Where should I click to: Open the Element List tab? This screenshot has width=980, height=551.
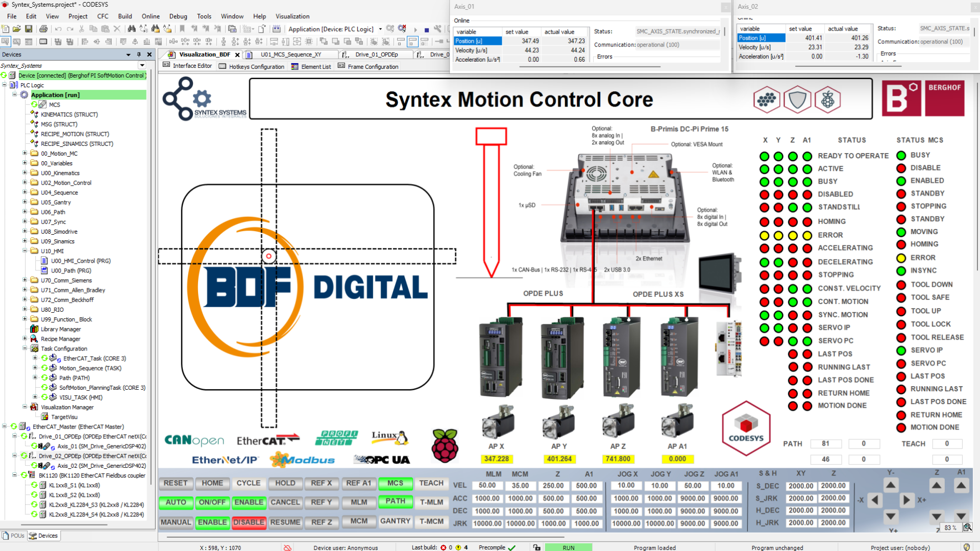tap(311, 66)
